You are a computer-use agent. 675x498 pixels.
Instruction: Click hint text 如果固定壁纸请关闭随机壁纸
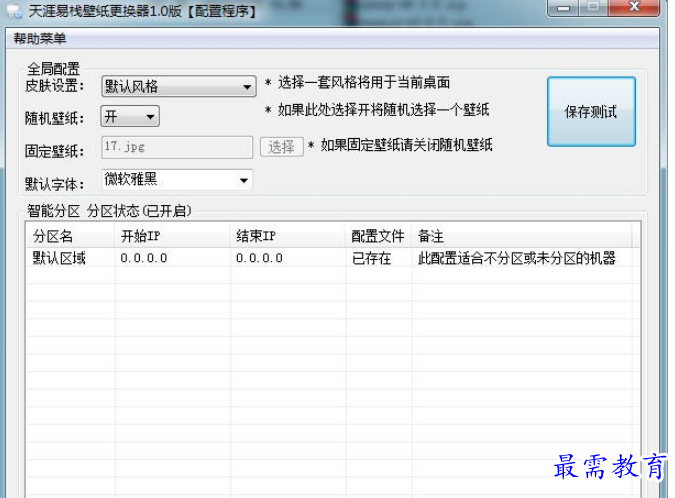click(x=407, y=145)
